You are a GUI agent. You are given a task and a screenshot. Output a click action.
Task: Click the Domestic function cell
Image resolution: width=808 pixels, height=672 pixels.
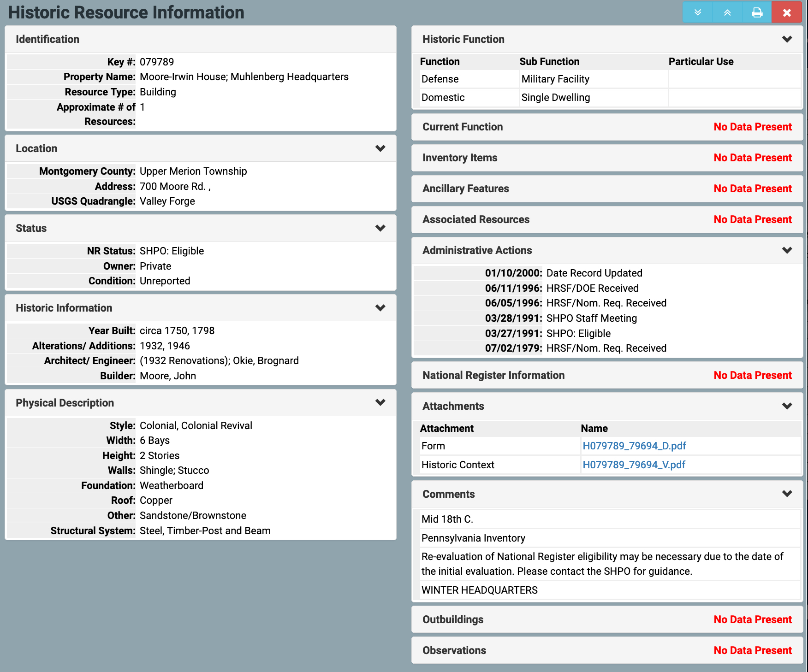(469, 97)
